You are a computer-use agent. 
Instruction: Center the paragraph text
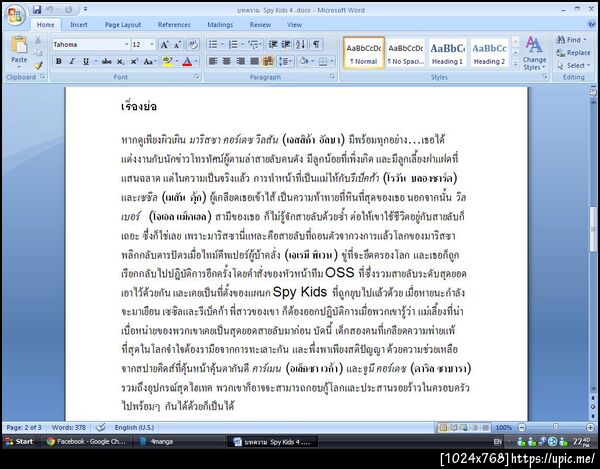tap(227, 61)
